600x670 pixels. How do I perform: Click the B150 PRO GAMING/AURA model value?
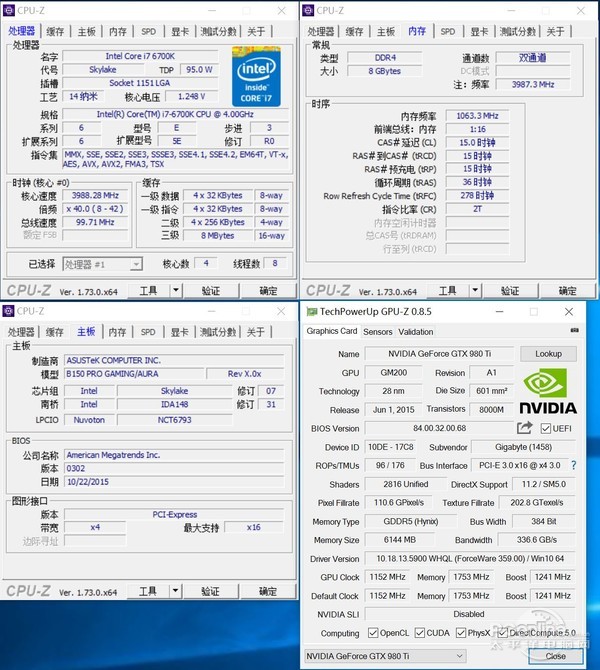[x=134, y=374]
